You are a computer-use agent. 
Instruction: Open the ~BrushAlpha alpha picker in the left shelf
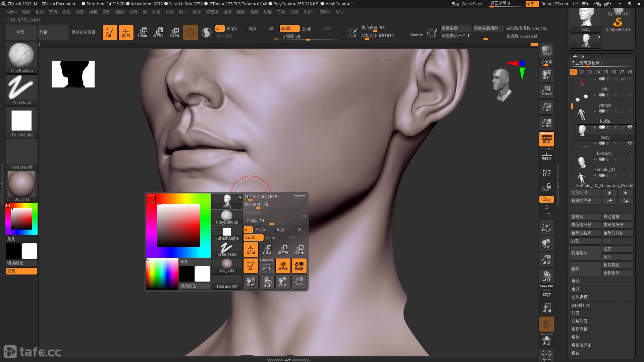[21, 122]
